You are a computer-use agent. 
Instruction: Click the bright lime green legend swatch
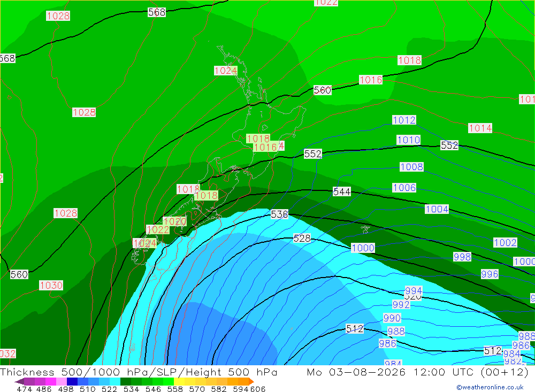tap(169, 381)
